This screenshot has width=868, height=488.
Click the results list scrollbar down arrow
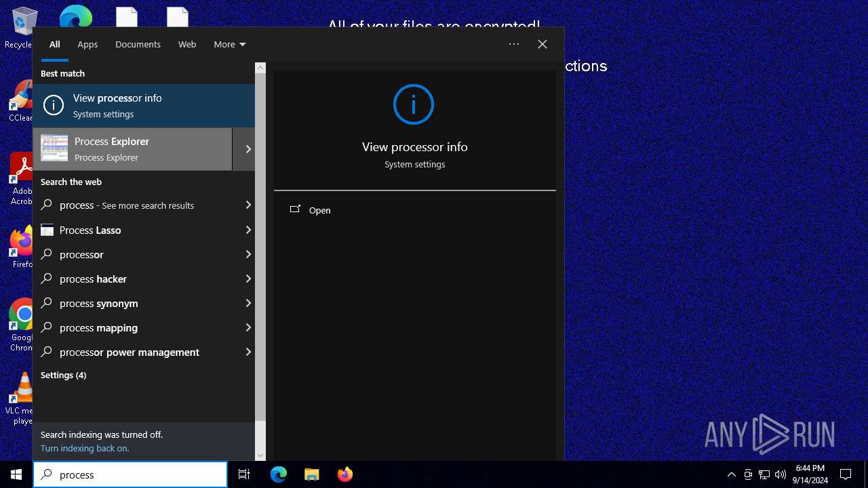260,455
